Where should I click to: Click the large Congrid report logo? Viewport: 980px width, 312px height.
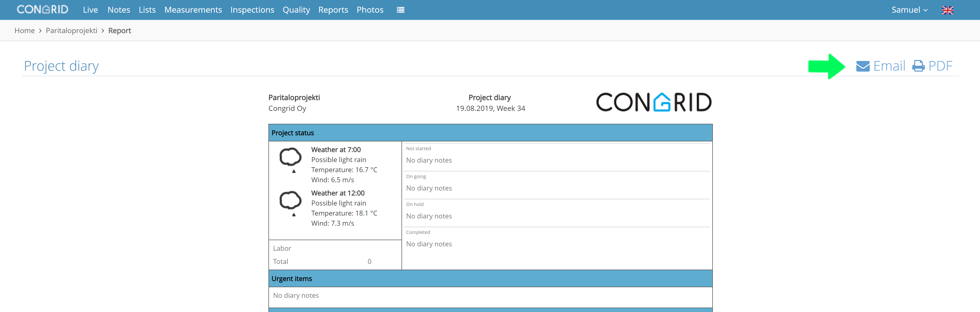coord(654,102)
